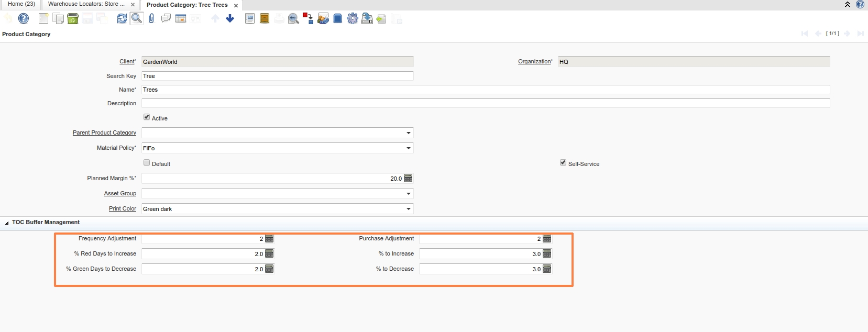This screenshot has width=868, height=332.
Task: Switch to Warehouse Locators tab
Action: 86,4
